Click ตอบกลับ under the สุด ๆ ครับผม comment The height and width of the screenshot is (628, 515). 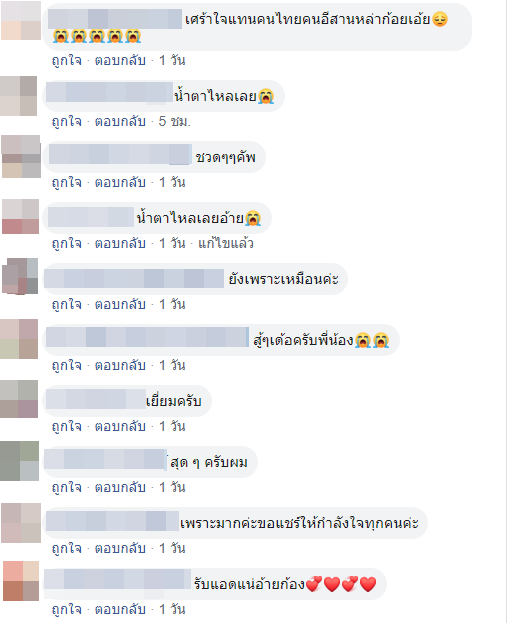[120, 487]
